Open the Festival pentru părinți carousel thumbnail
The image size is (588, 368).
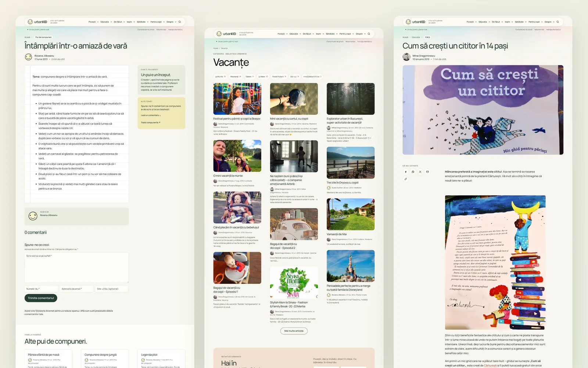pos(237,99)
